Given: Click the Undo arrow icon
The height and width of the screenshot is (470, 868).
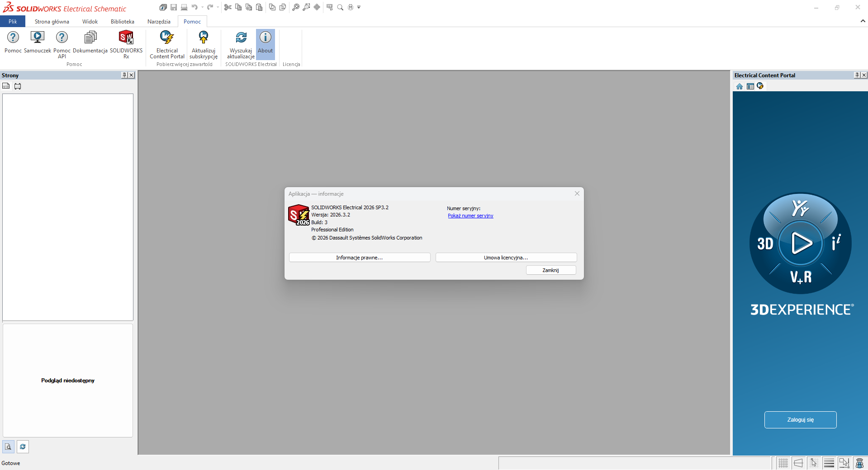Looking at the screenshot, I should tap(194, 7).
